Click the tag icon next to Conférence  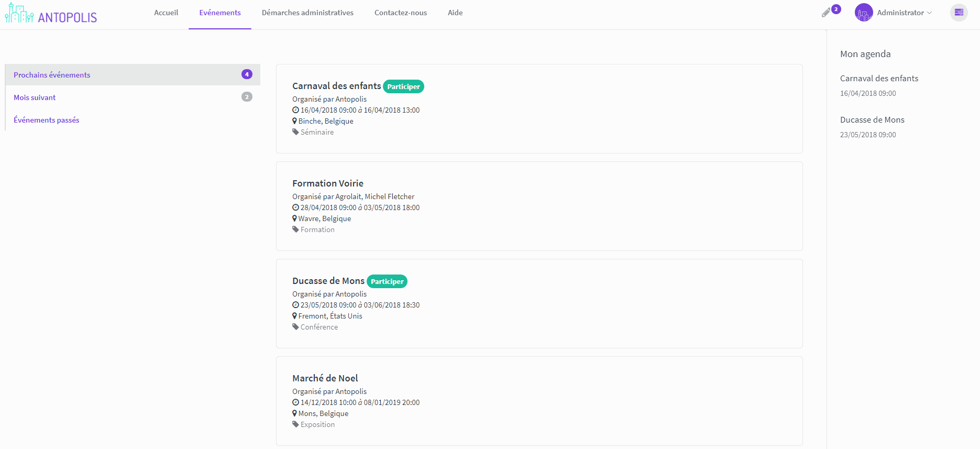[x=295, y=327]
